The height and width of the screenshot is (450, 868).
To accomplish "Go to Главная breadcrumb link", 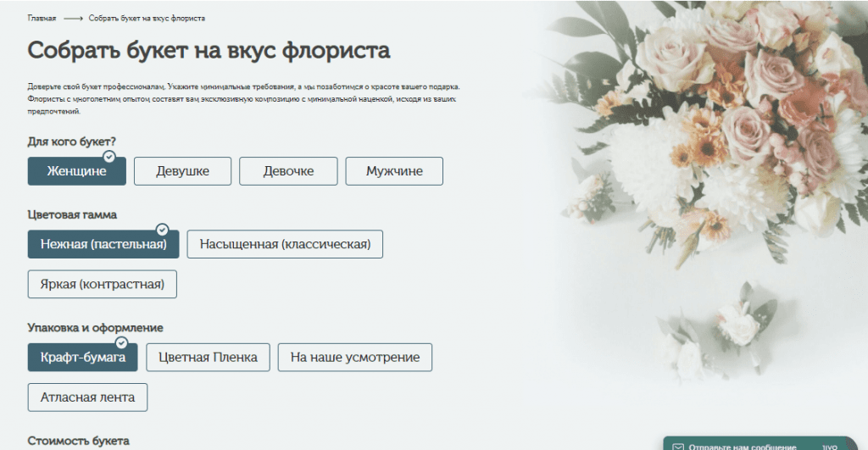I will 42,18.
